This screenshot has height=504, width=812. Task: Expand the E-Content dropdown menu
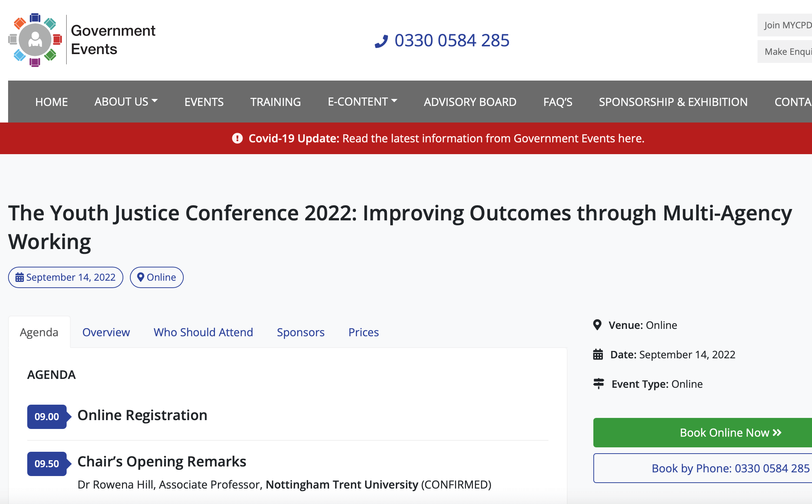(362, 102)
